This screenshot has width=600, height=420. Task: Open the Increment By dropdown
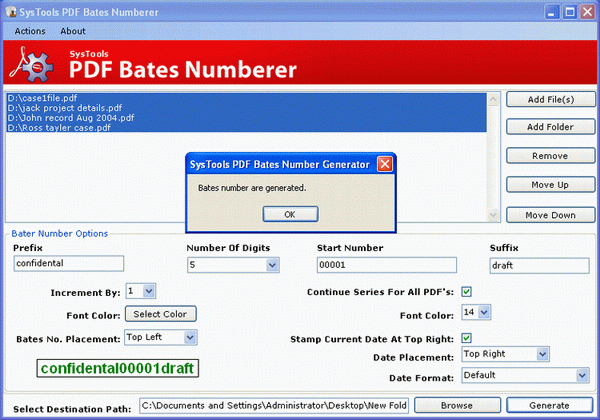pos(149,291)
